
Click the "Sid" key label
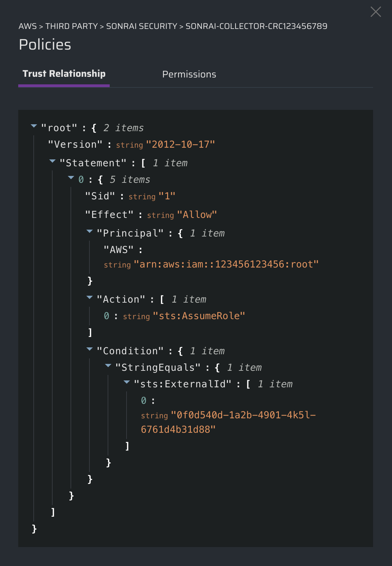click(x=100, y=196)
